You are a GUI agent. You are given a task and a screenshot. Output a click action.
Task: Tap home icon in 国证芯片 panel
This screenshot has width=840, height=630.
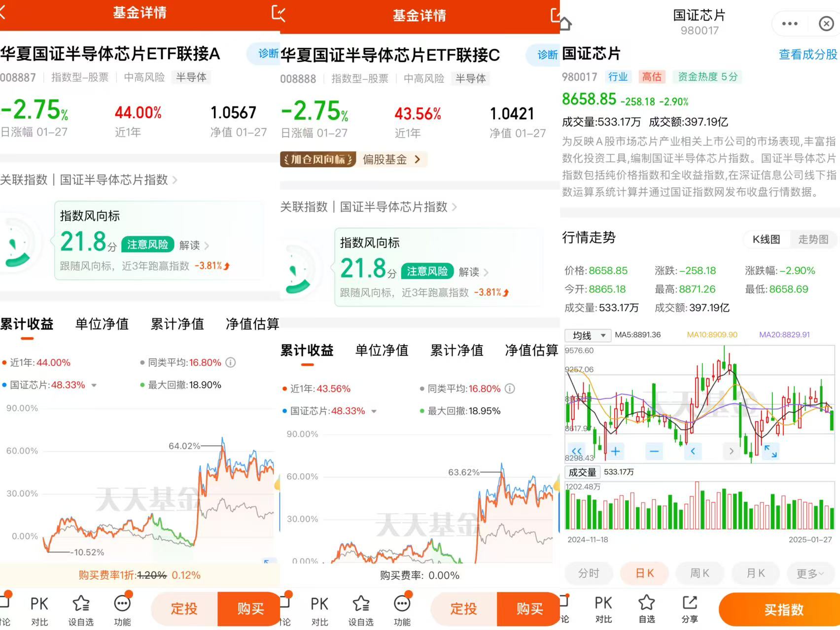pyautogui.click(x=565, y=23)
